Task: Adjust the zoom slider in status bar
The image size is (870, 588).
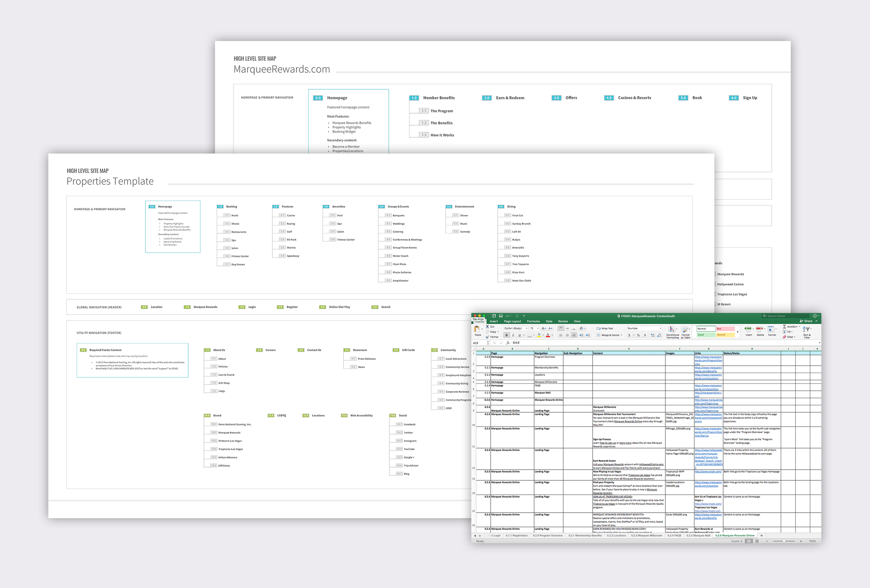Action: pyautogui.click(x=784, y=541)
